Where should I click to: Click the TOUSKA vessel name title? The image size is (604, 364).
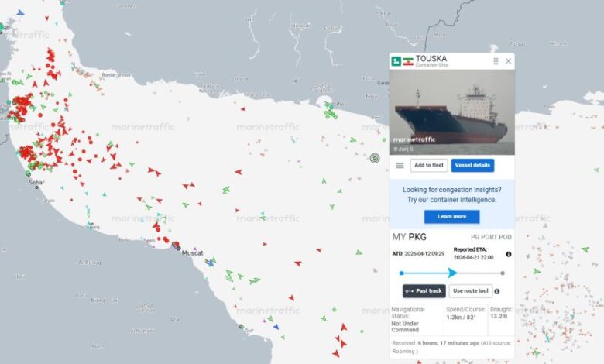point(431,59)
